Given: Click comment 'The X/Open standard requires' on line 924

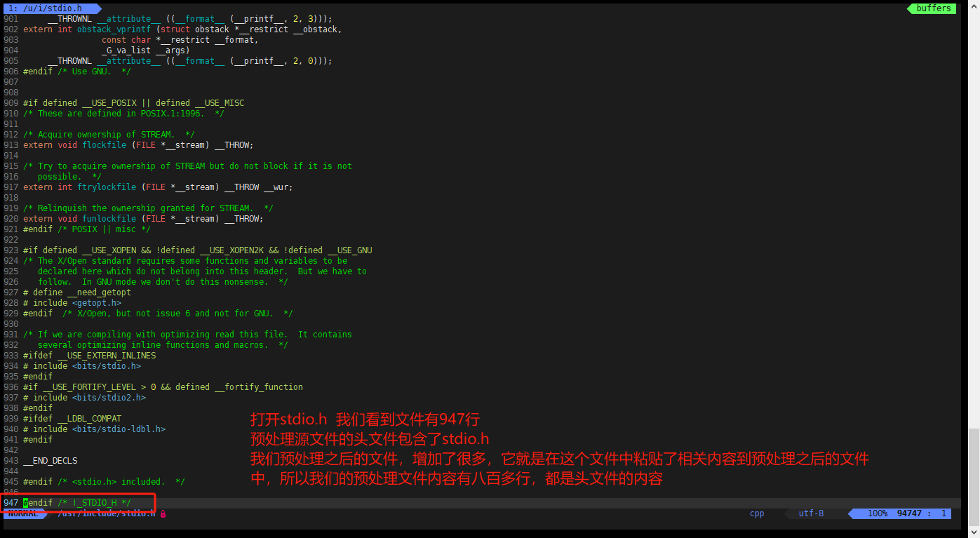Looking at the screenshot, I should tap(185, 261).
